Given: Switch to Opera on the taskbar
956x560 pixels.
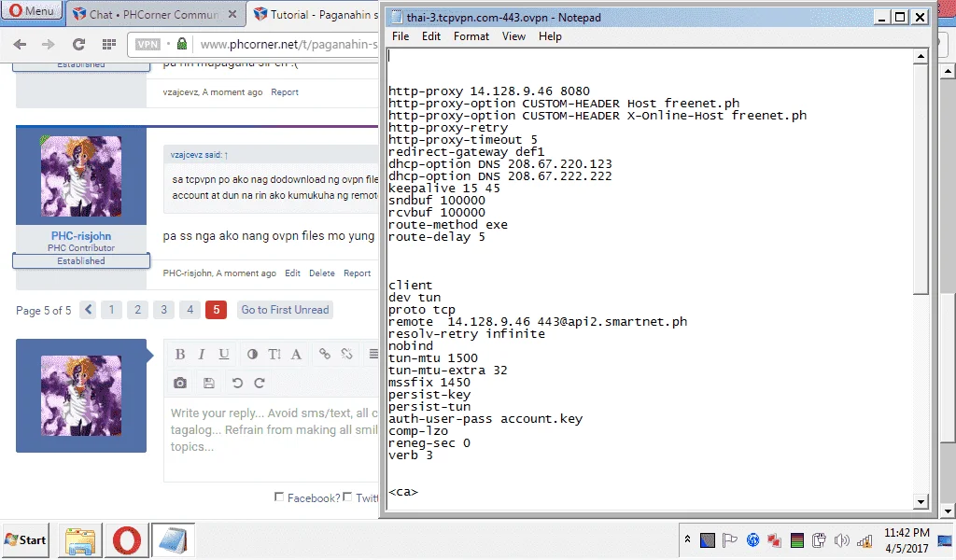Looking at the screenshot, I should [127, 540].
